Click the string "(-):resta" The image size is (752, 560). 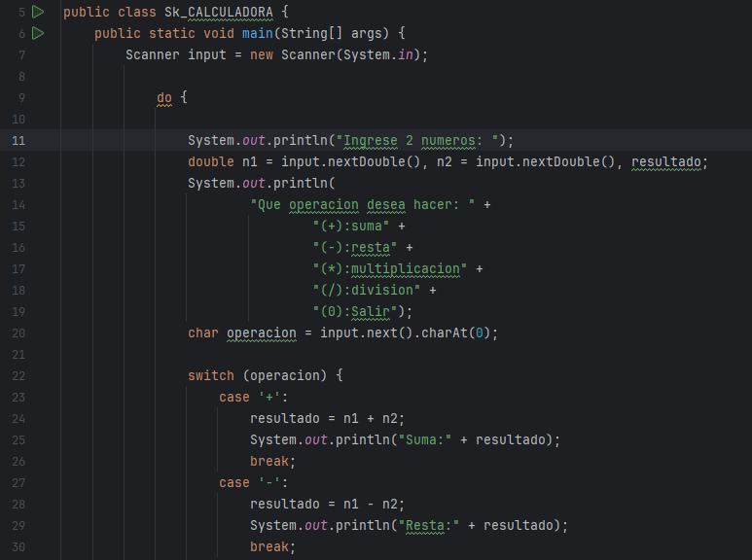(x=355, y=247)
